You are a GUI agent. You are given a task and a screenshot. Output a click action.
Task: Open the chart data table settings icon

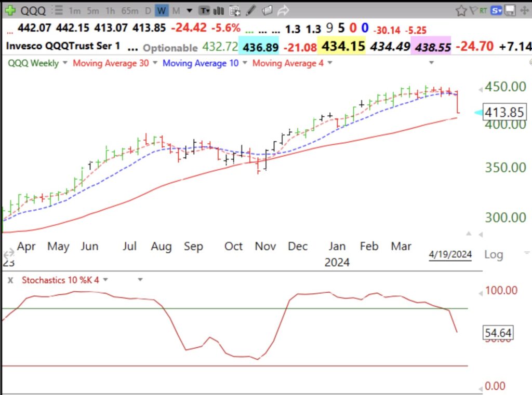click(235, 10)
